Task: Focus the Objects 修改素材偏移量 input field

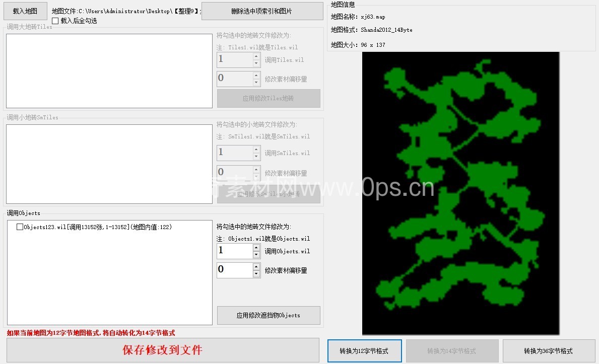Action: point(234,270)
